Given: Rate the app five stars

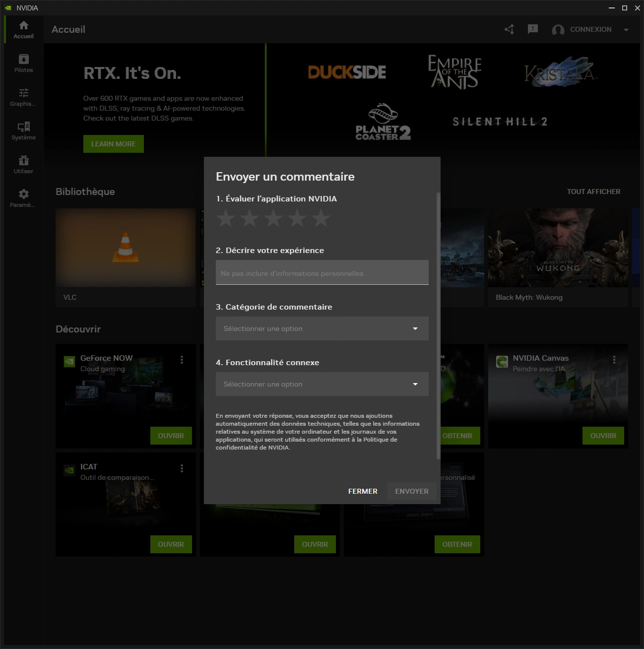Looking at the screenshot, I should (x=321, y=218).
